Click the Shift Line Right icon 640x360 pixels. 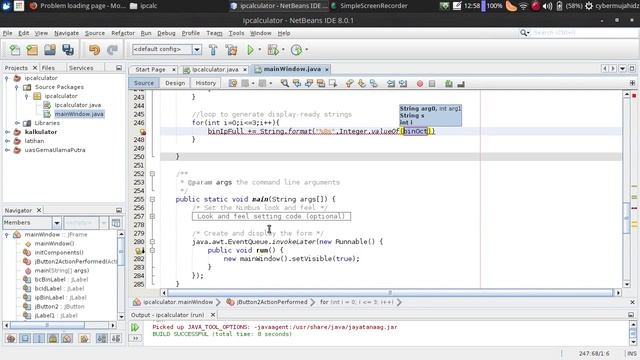coord(403,84)
